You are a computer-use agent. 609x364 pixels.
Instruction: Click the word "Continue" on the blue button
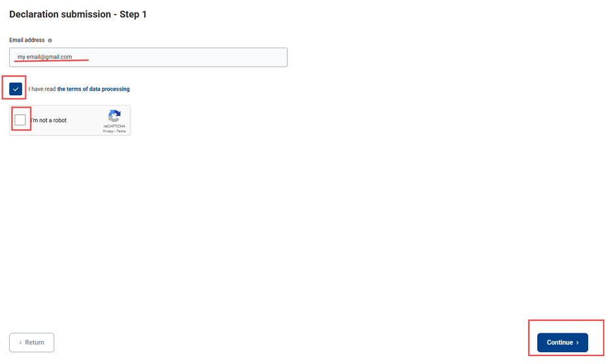[559, 342]
